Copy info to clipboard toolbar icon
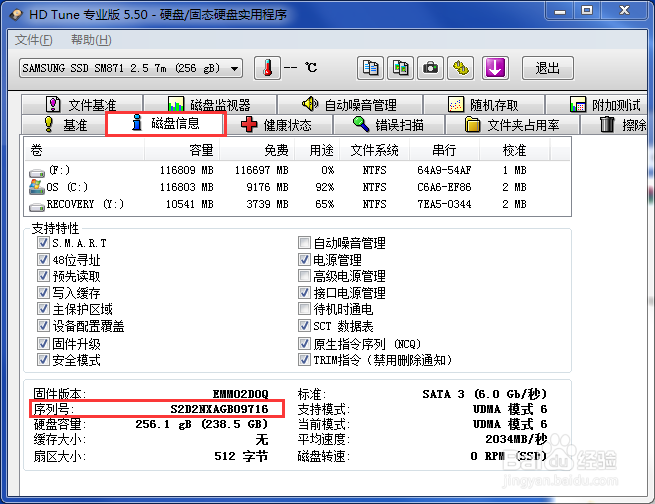This screenshot has width=655, height=504. pos(370,68)
